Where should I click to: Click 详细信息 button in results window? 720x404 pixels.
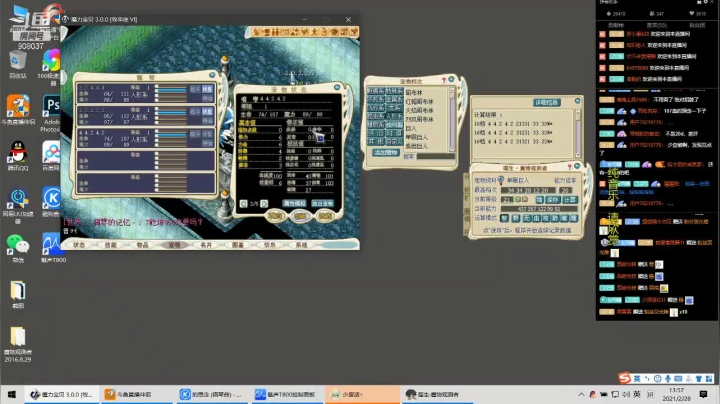click(546, 102)
